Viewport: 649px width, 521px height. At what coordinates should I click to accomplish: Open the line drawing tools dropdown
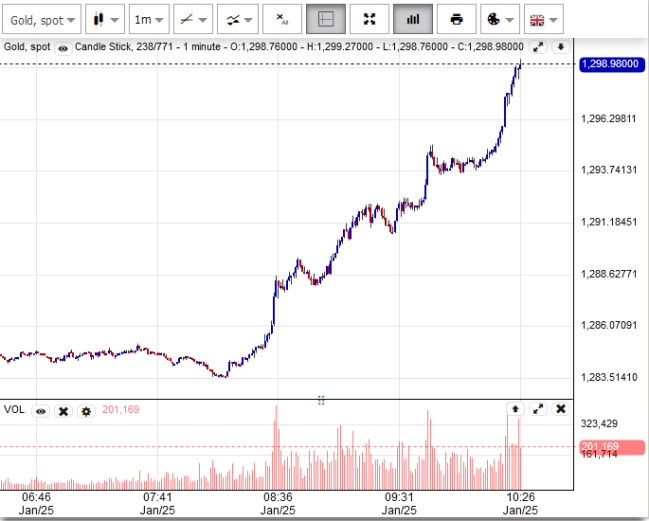[x=193, y=19]
